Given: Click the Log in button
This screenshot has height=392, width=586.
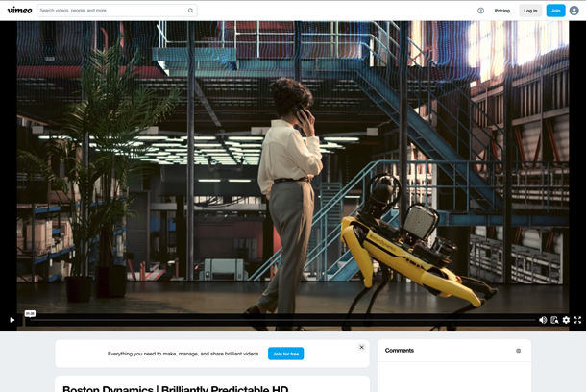Looking at the screenshot, I should (x=530, y=11).
